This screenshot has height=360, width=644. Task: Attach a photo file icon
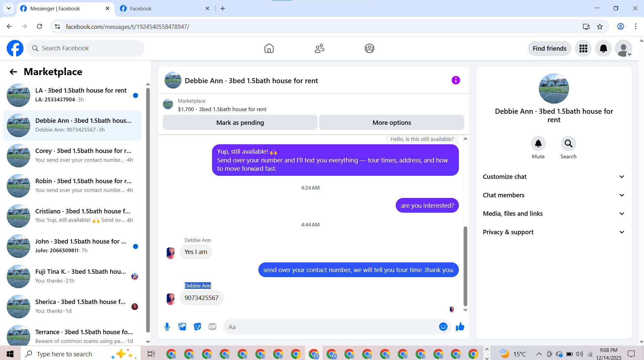[182, 326]
